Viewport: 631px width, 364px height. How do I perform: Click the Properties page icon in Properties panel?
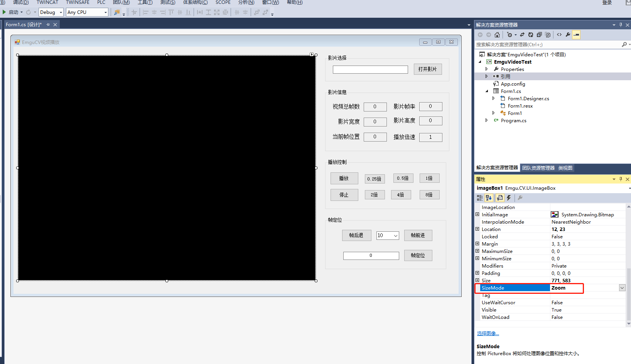pos(500,198)
